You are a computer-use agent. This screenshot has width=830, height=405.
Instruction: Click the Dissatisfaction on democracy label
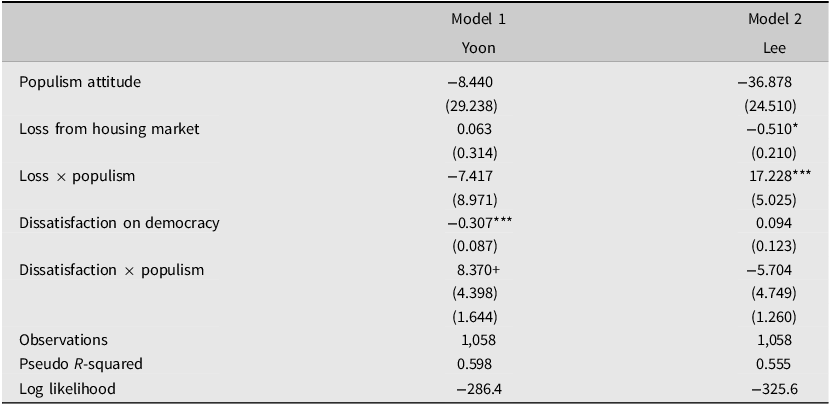[x=119, y=223]
